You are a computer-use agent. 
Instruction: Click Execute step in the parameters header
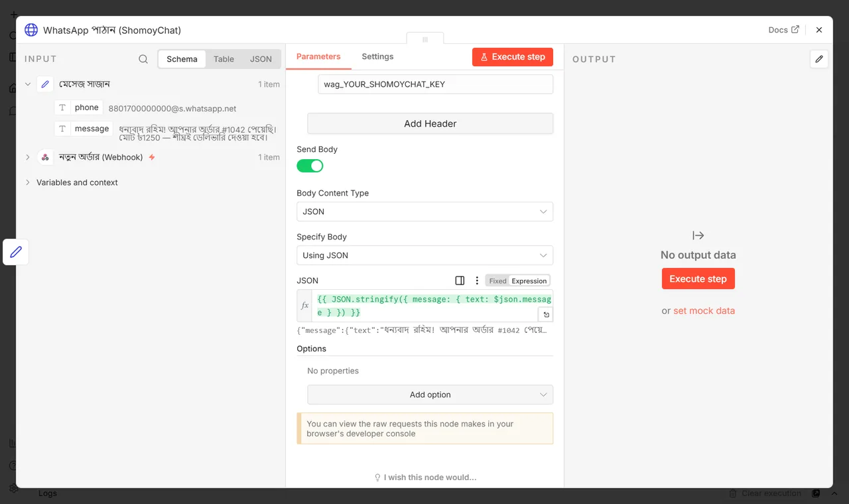[513, 57]
